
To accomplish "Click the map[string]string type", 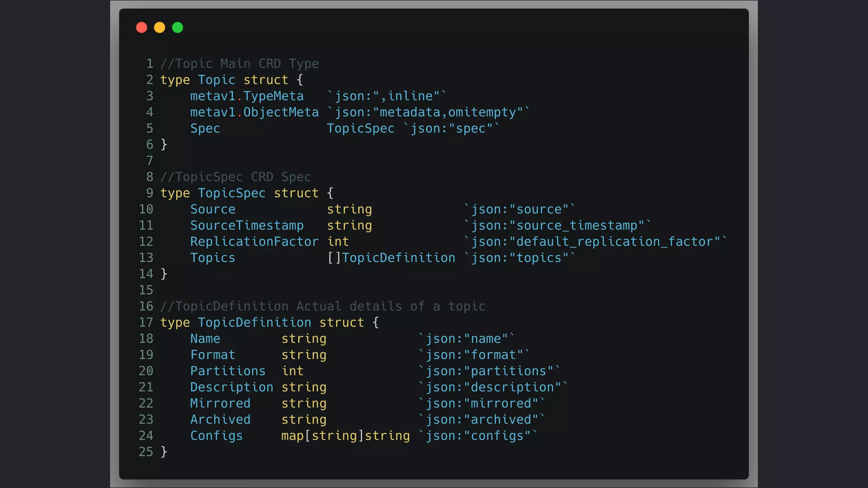I will (345, 435).
